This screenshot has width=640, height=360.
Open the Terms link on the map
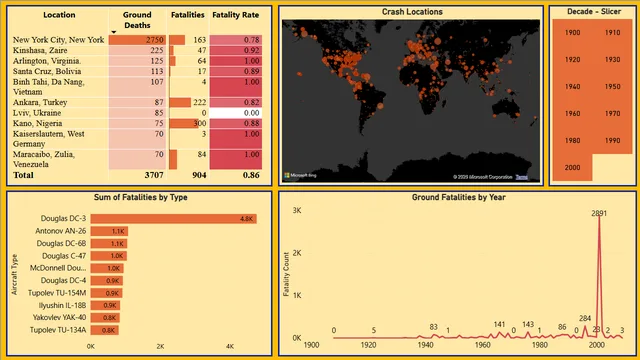(522, 177)
